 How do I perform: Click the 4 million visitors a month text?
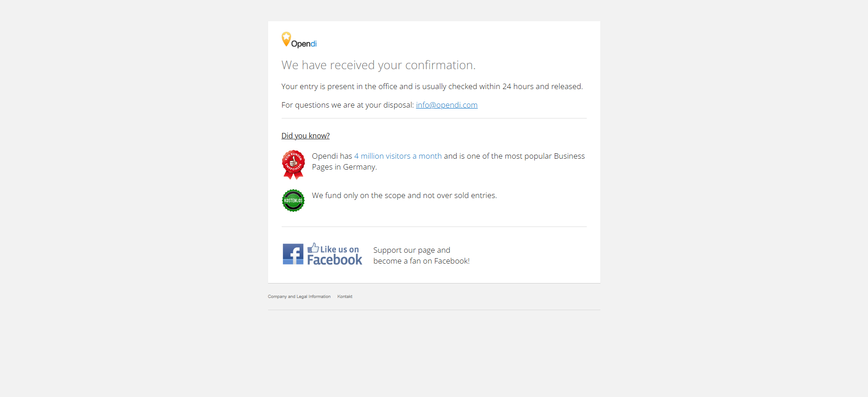tap(398, 156)
